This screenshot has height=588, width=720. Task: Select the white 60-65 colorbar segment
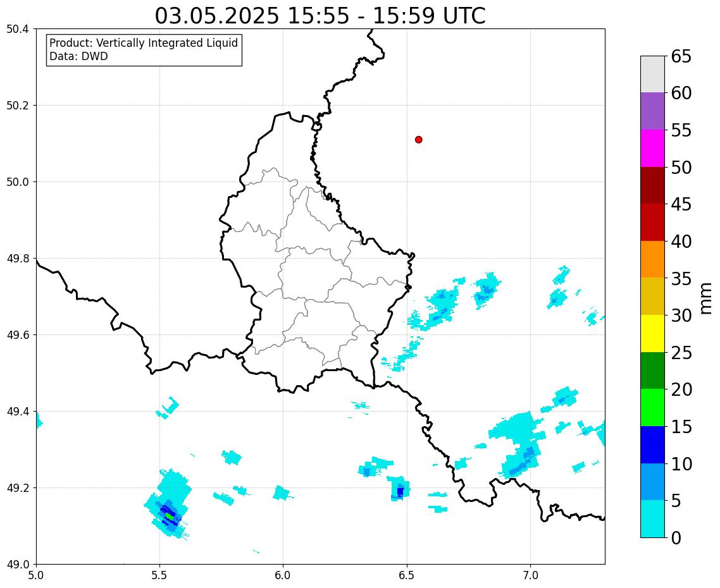652,75
